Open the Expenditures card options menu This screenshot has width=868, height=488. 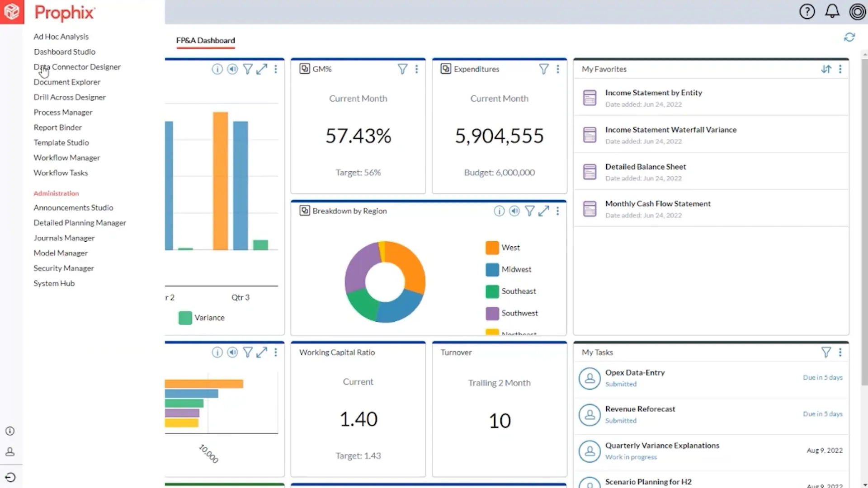click(x=558, y=69)
